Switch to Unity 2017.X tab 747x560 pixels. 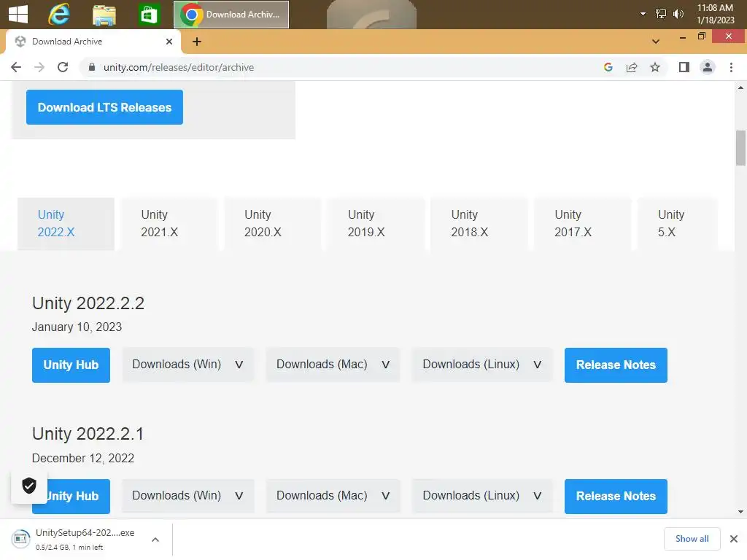[583, 223]
